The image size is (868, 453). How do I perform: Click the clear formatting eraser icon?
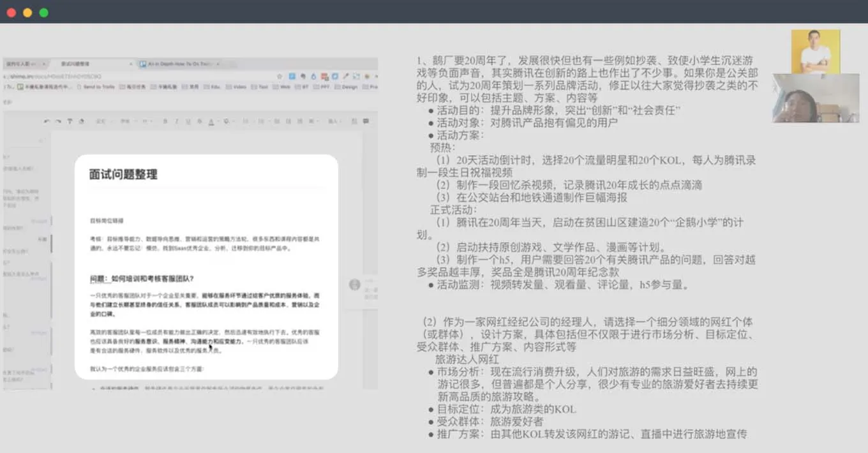click(x=81, y=121)
